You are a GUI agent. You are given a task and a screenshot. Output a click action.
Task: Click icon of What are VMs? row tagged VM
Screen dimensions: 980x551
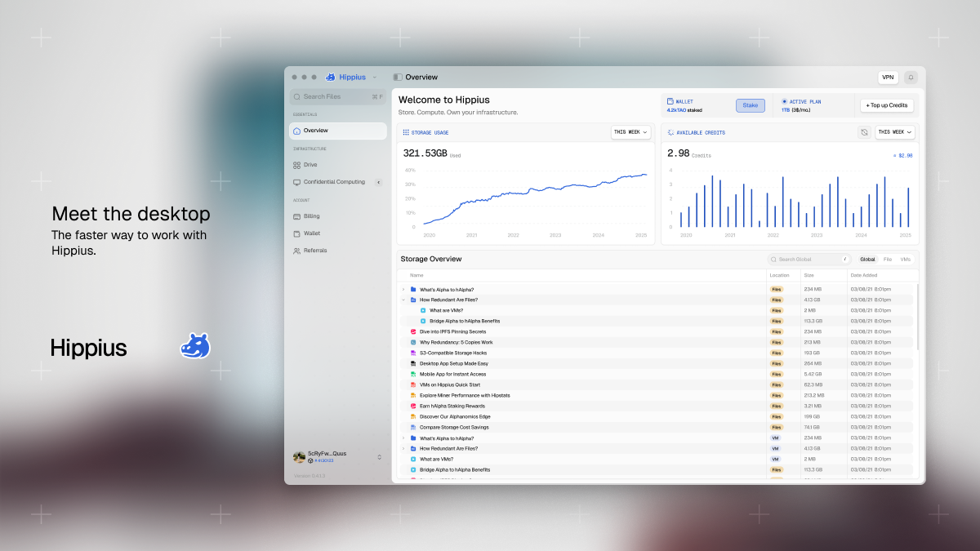click(413, 459)
